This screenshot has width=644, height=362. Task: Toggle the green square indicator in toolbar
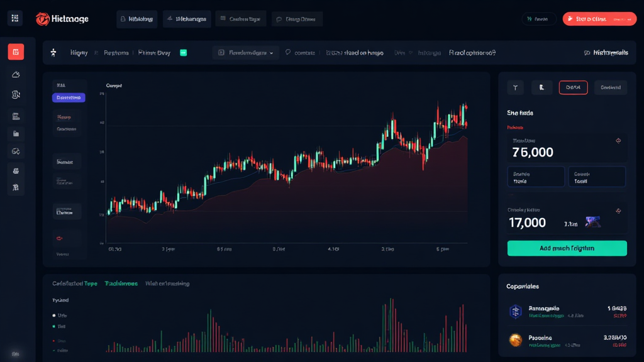tap(184, 53)
